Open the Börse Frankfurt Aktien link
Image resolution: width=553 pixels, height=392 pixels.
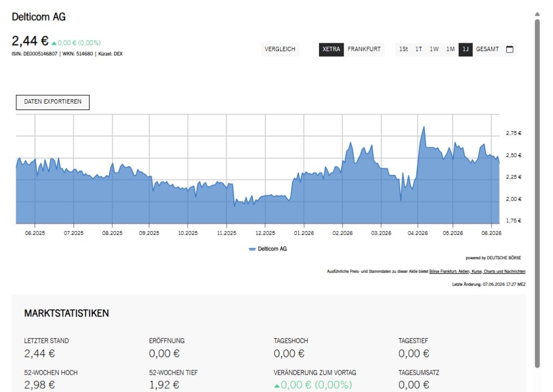click(450, 272)
